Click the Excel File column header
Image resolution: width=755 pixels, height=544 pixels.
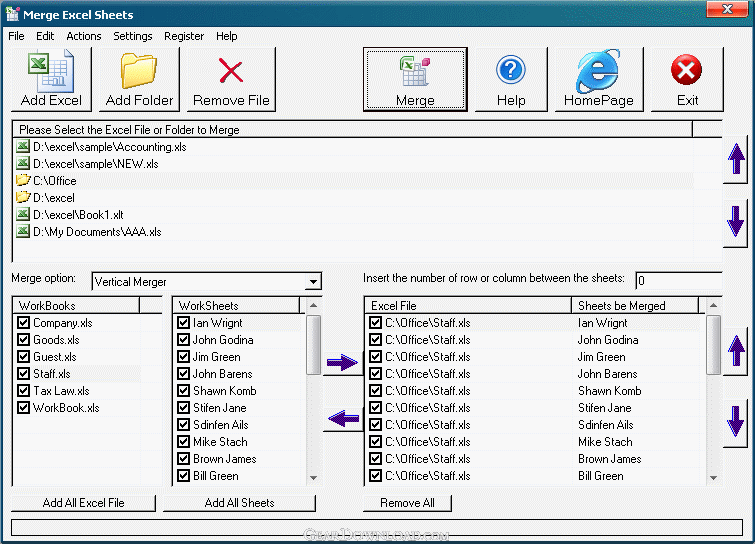coord(468,305)
